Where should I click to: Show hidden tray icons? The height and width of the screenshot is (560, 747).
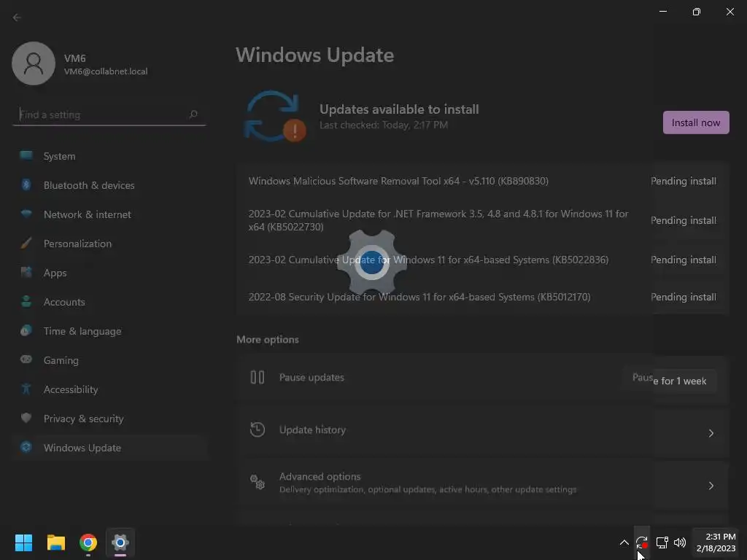[624, 542]
